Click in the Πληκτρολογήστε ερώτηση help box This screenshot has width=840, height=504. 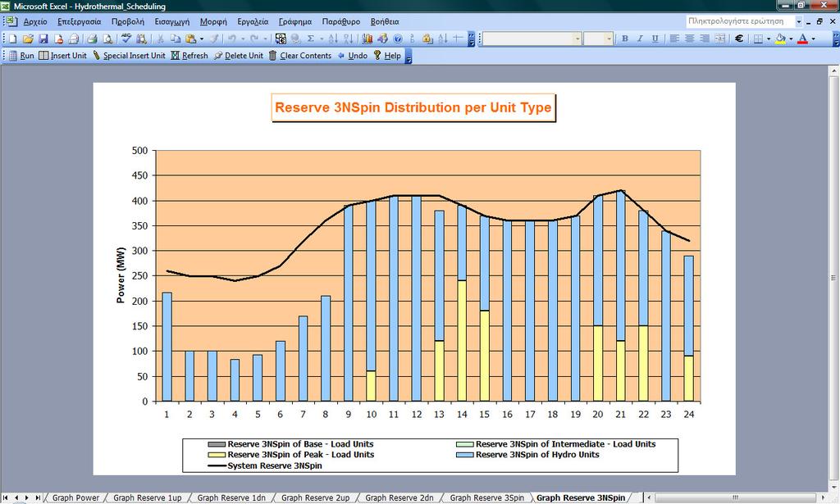[740, 21]
